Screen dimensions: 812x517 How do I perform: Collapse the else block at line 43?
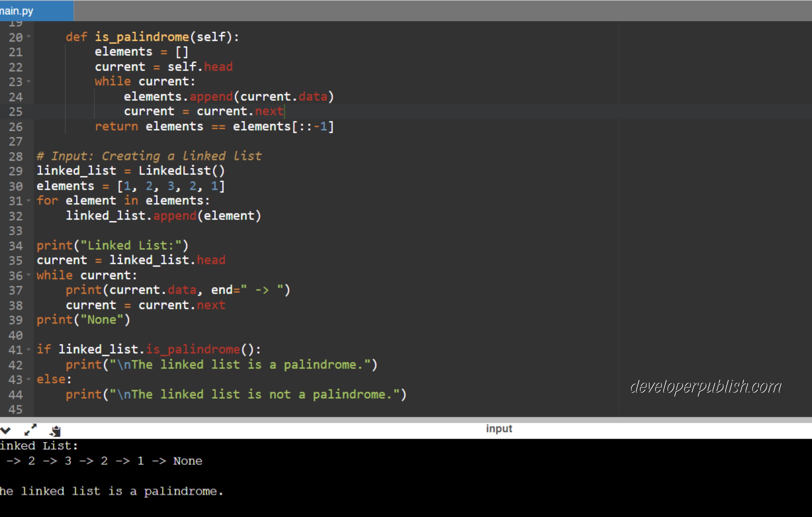click(x=29, y=379)
